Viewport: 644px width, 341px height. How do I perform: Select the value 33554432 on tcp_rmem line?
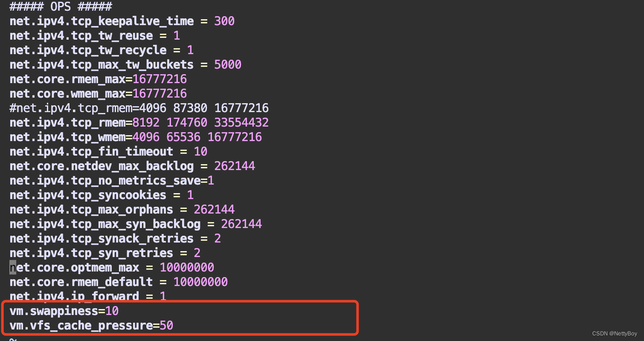click(241, 122)
